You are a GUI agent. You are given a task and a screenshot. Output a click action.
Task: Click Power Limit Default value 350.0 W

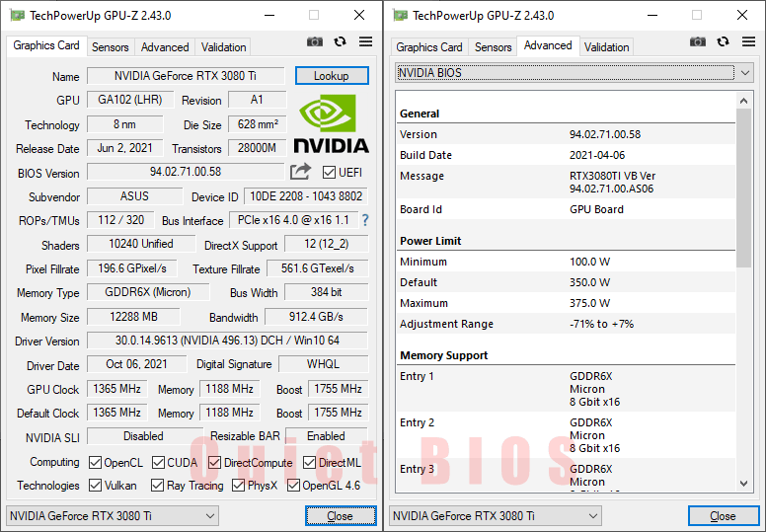click(589, 283)
